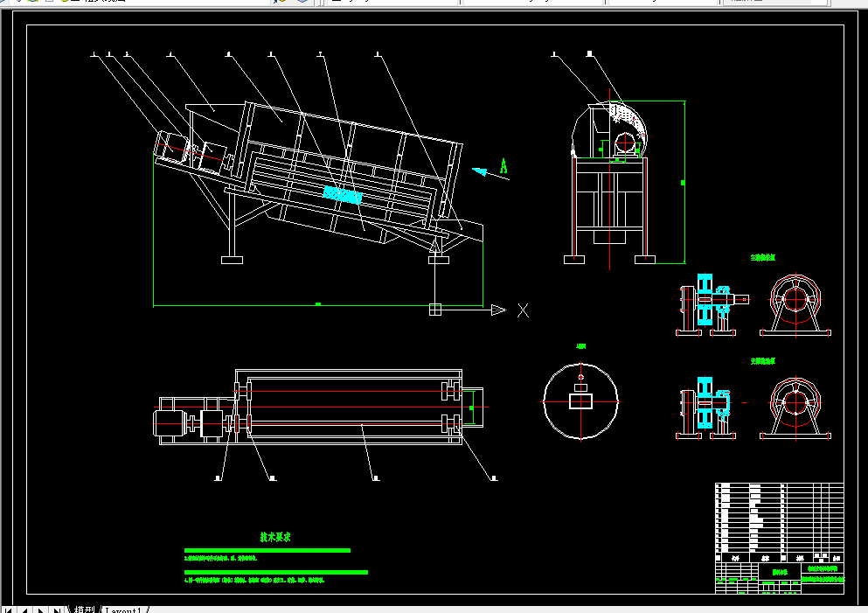Click the X axis label of UCS icon

point(523,310)
